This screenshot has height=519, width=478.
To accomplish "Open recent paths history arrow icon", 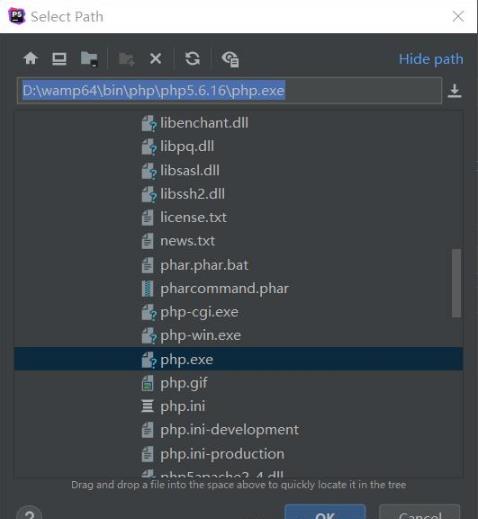I will (x=454, y=91).
